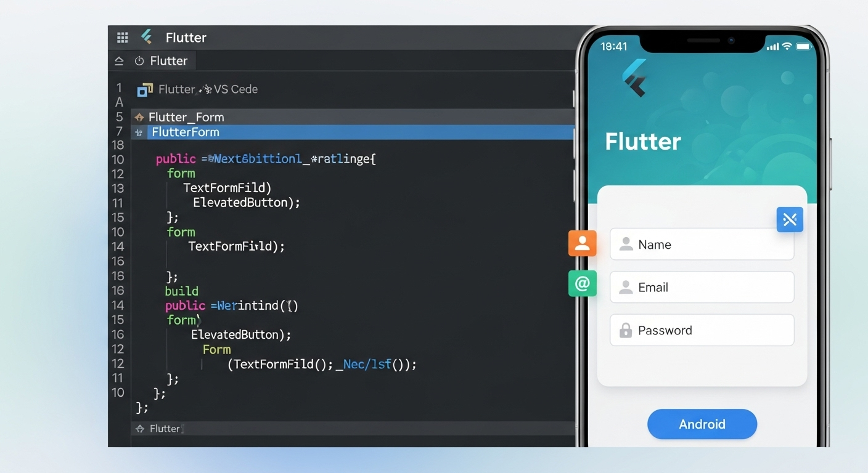Image resolution: width=868 pixels, height=473 pixels.
Task: Open the Flutter menu in the title bar
Action: click(x=185, y=37)
